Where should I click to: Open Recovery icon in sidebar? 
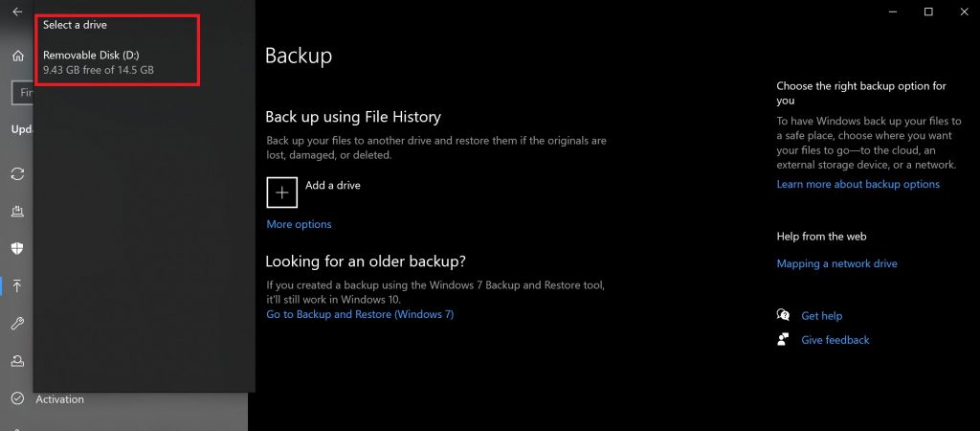pos(17,361)
